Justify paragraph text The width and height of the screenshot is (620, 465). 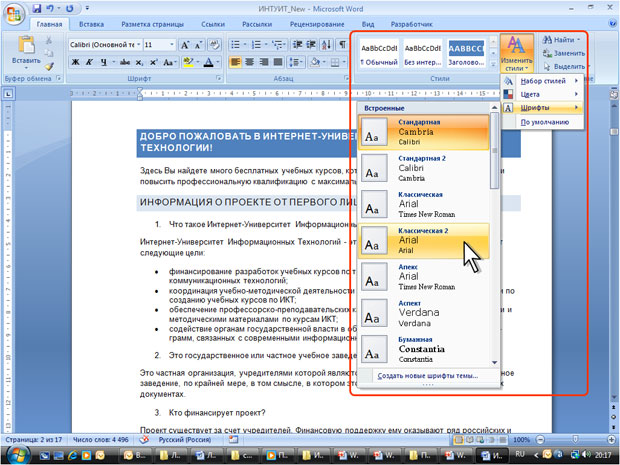278,62
